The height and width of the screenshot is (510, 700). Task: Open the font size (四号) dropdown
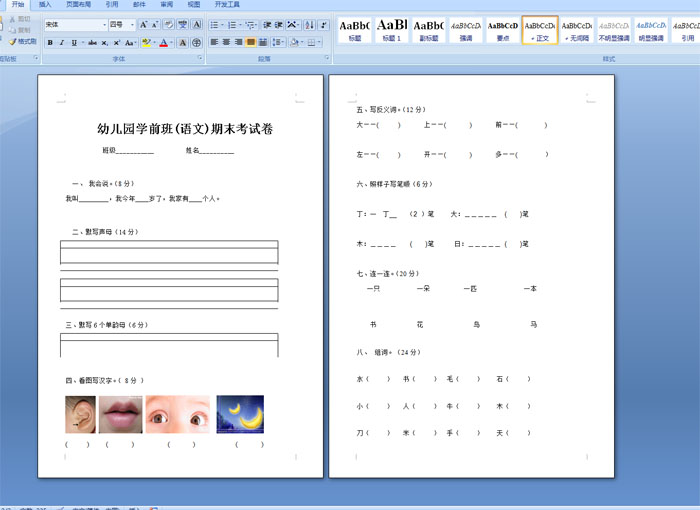click(x=132, y=25)
